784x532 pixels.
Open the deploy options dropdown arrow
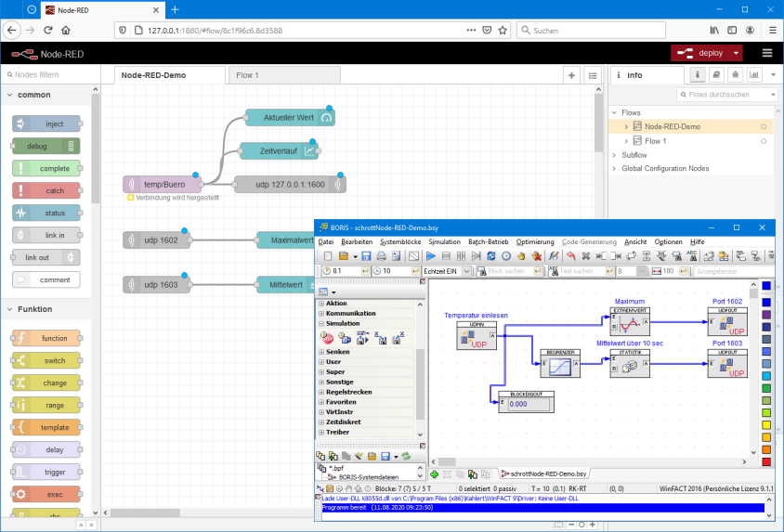(736, 53)
